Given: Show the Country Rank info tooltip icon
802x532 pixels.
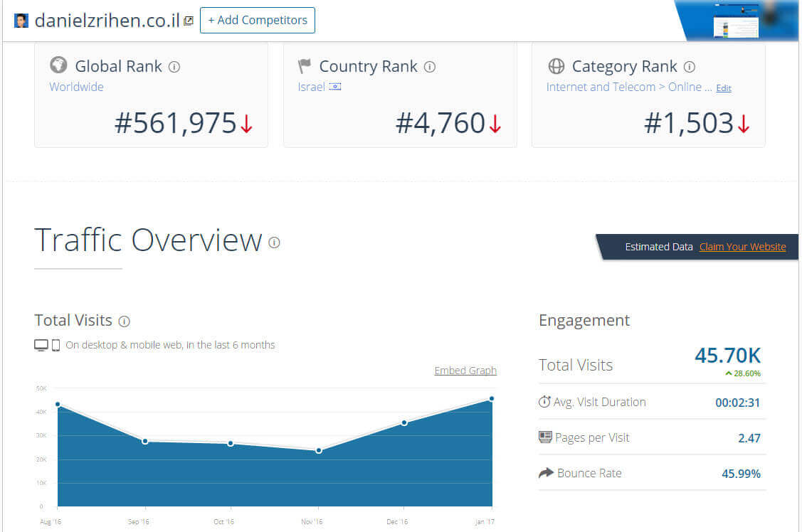Looking at the screenshot, I should pos(430,67).
